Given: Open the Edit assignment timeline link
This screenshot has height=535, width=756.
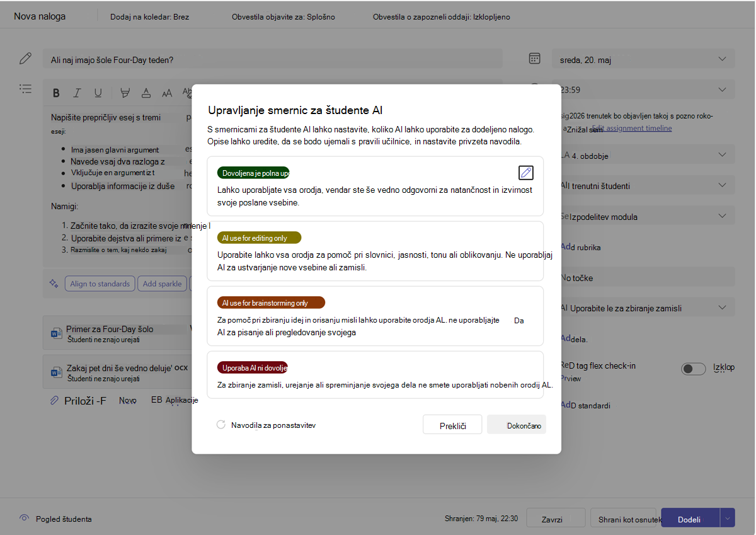Looking at the screenshot, I should click(632, 128).
